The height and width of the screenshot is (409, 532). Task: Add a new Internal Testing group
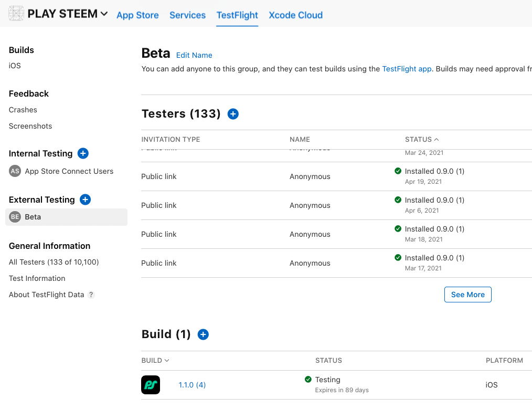[83, 153]
